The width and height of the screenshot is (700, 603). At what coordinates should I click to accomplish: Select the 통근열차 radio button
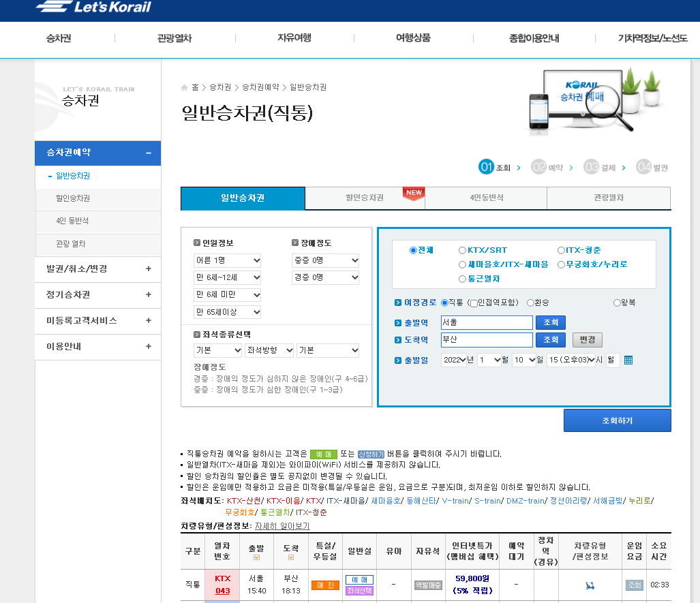pyautogui.click(x=463, y=279)
